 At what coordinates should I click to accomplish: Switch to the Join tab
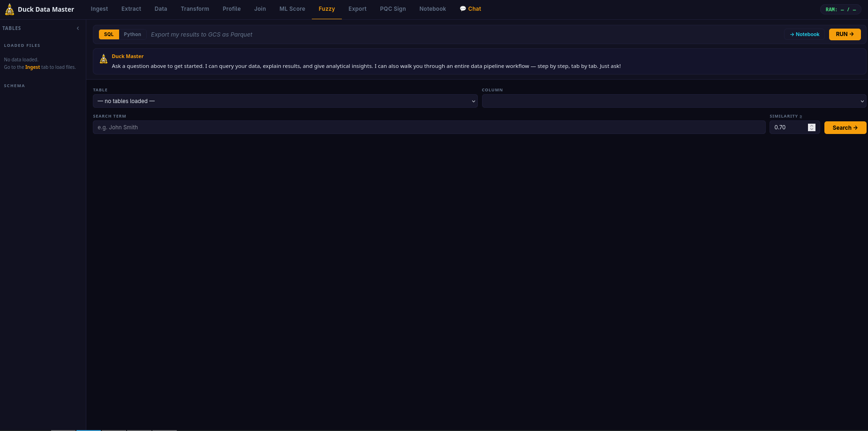click(x=260, y=9)
